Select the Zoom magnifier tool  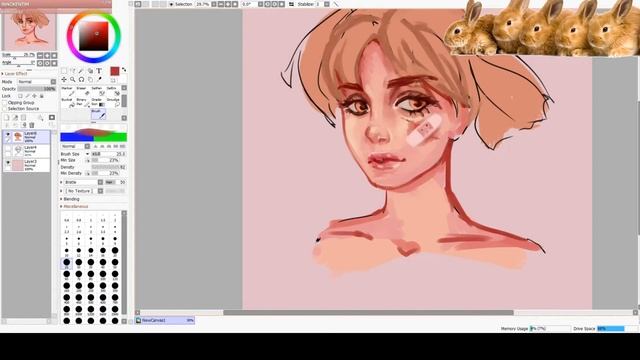[73, 80]
